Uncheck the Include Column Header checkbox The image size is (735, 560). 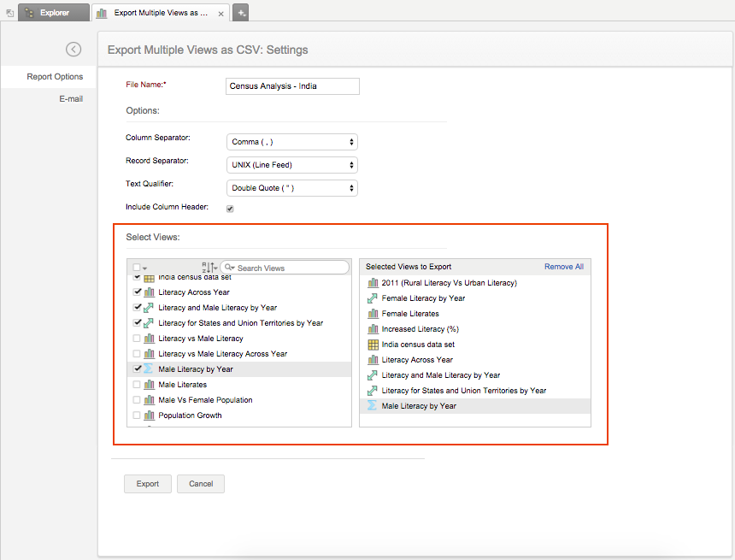(x=230, y=209)
